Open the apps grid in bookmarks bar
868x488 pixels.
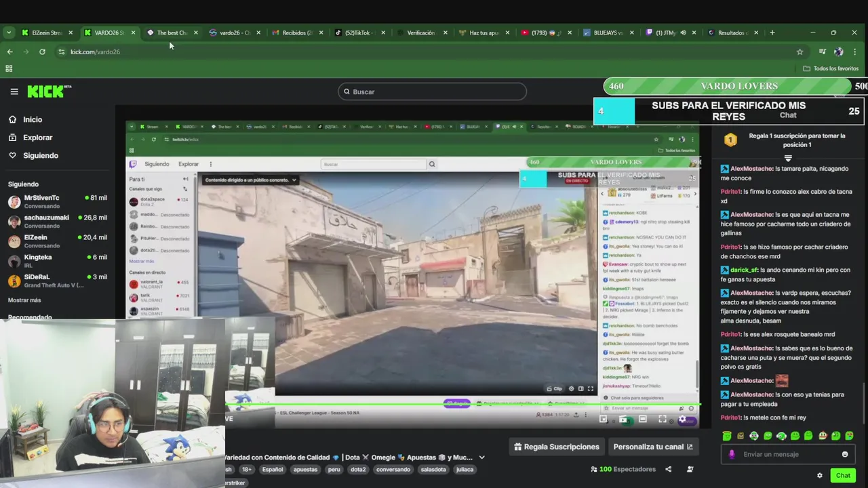pyautogui.click(x=9, y=68)
